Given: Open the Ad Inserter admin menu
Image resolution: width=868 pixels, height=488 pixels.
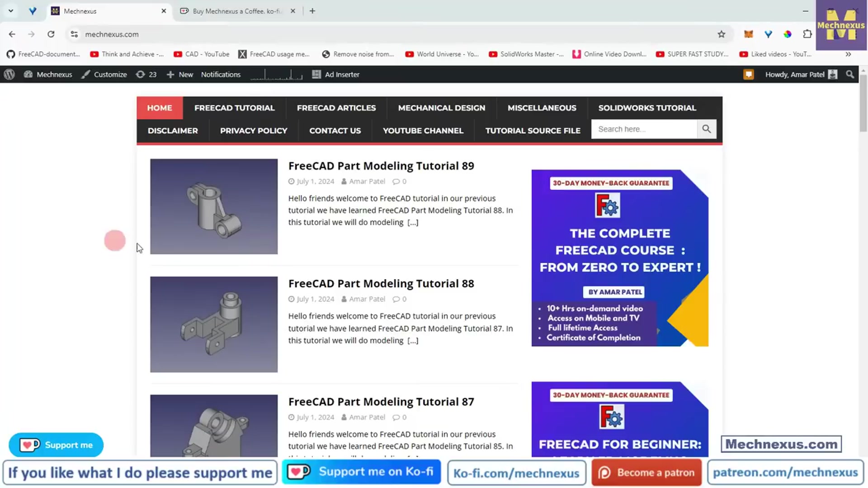Looking at the screenshot, I should click(336, 75).
